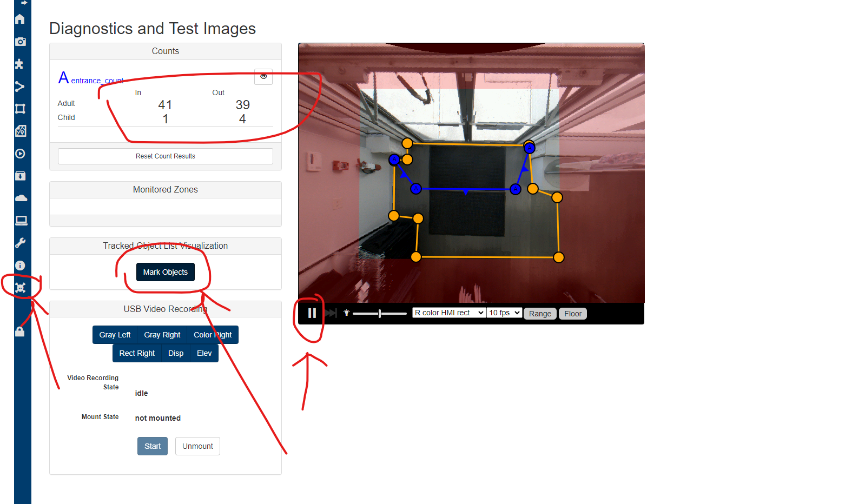The height and width of the screenshot is (504, 865).
Task: Select Color Right recording stream
Action: (213, 335)
